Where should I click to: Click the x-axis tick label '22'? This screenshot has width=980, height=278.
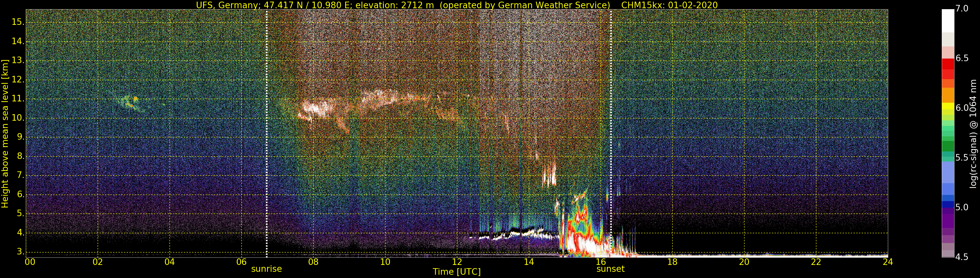[816, 262]
